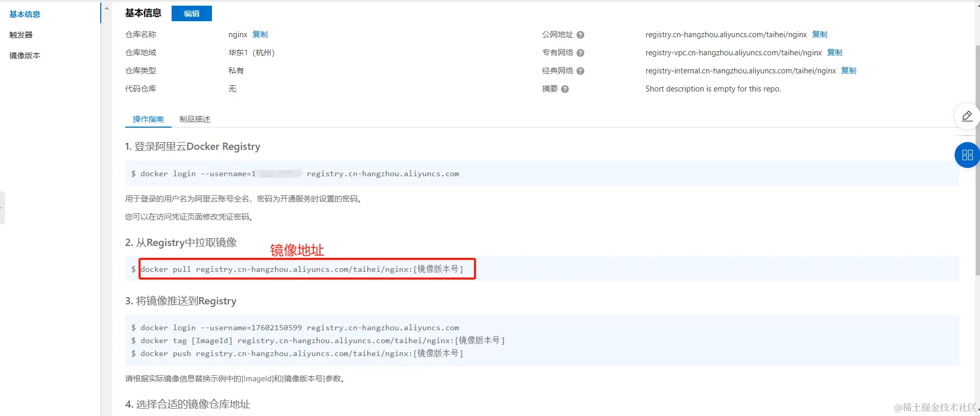
Task: Click the docker tag [ImageId] command line
Action: 318,341
